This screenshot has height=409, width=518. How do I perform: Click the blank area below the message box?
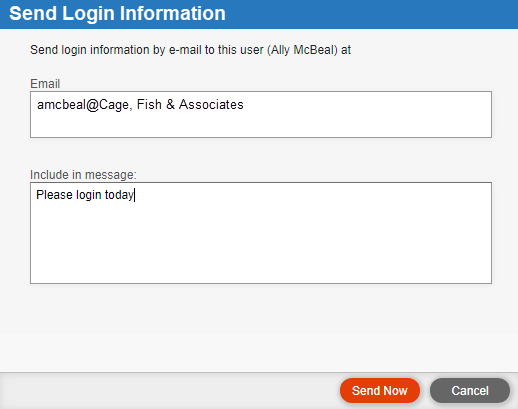coord(259,308)
